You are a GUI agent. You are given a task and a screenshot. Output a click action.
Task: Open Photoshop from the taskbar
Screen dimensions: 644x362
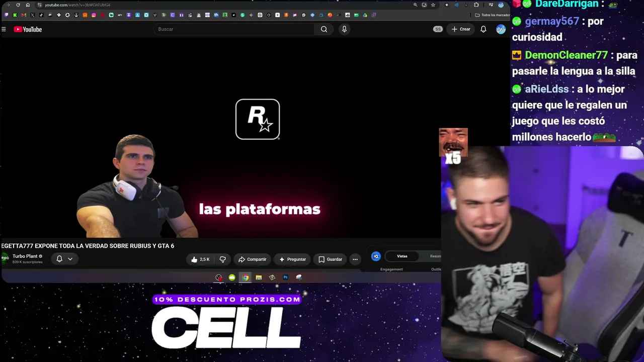pyautogui.click(x=285, y=278)
